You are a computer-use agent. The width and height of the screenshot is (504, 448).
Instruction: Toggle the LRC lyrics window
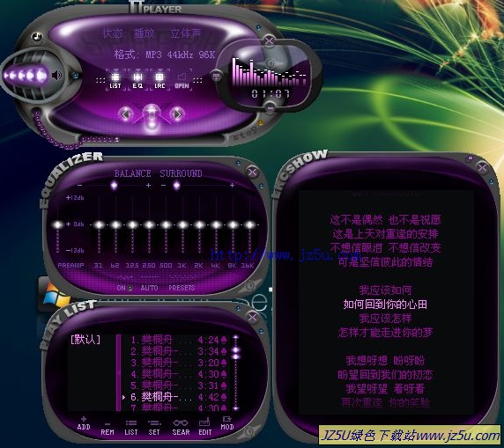coord(159,80)
